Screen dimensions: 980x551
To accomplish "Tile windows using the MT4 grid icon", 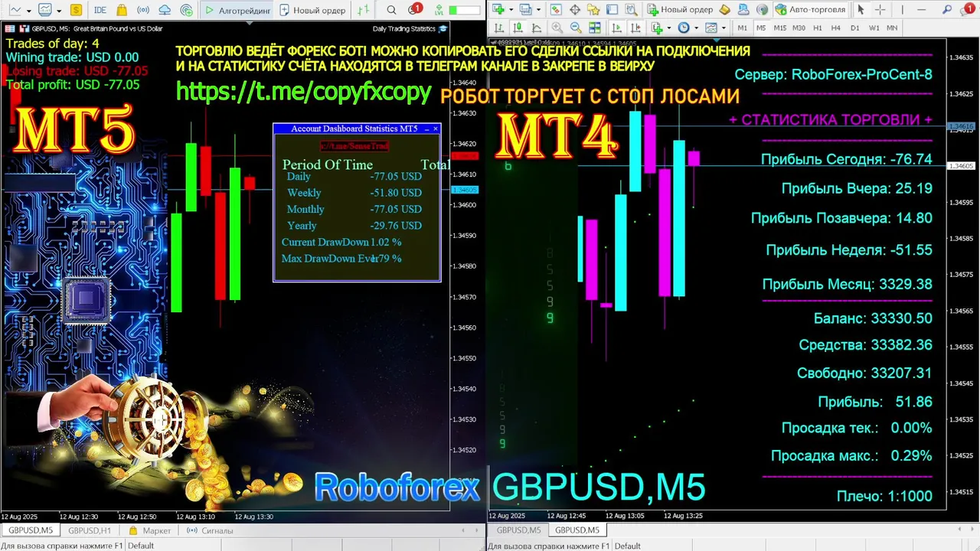I will pos(595,28).
